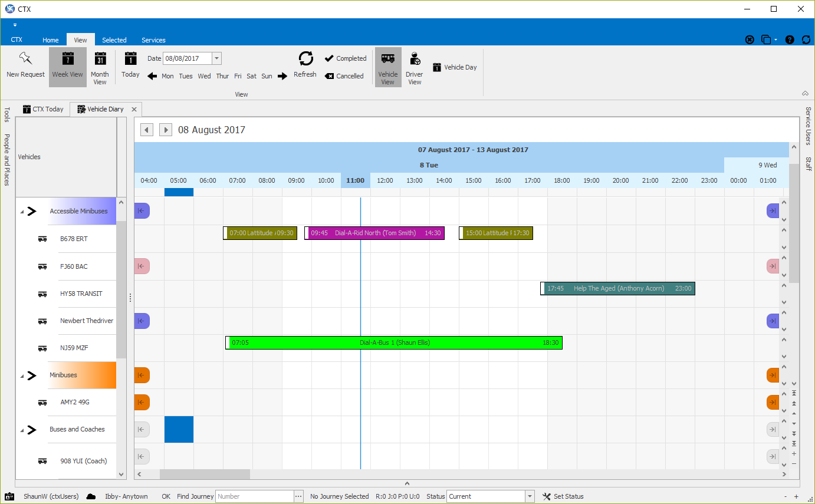Click pink next-appointment arrow on FJ60 BAC row
815x504 pixels.
[x=773, y=266]
